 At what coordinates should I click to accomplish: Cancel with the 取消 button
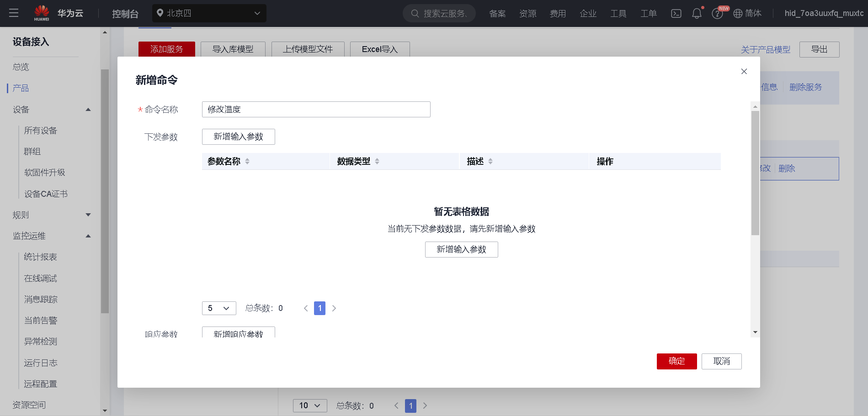pos(722,361)
